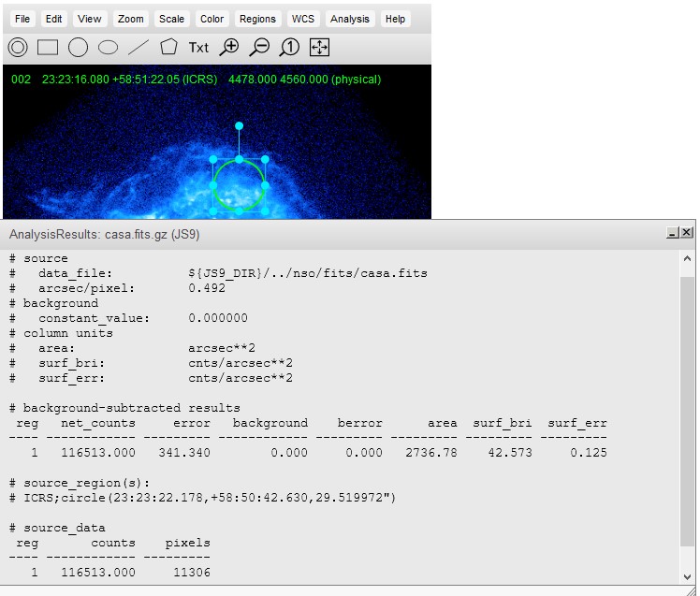Viewport: 700px width, 596px height.
Task: Select the ellipse region tool
Action: point(109,47)
